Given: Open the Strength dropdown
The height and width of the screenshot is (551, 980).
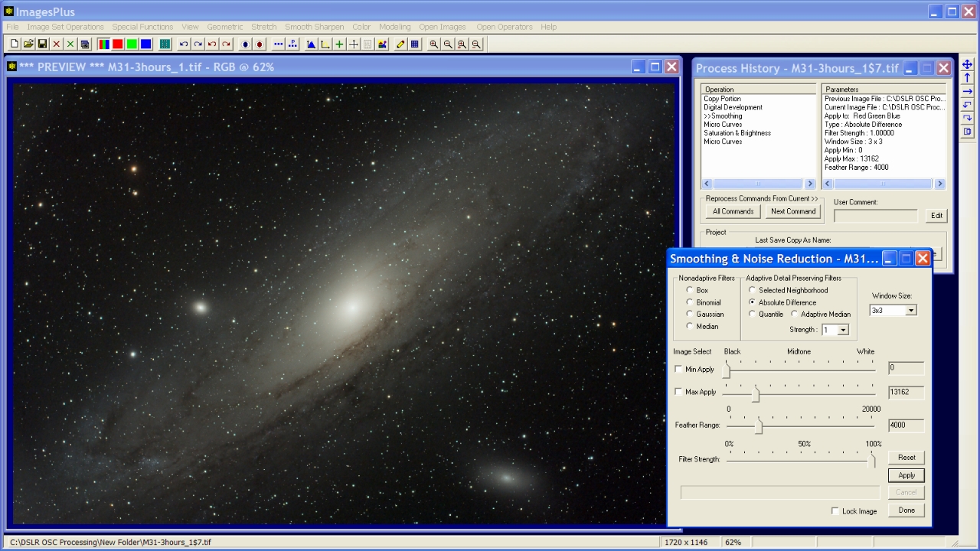Looking at the screenshot, I should click(x=843, y=330).
